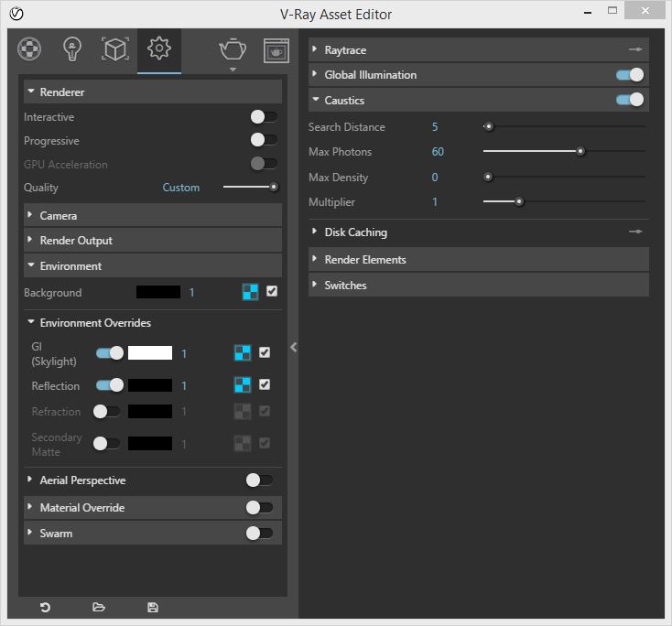This screenshot has width=672, height=626.
Task: Enable Swarm distributed rendering switch
Action: (x=259, y=534)
